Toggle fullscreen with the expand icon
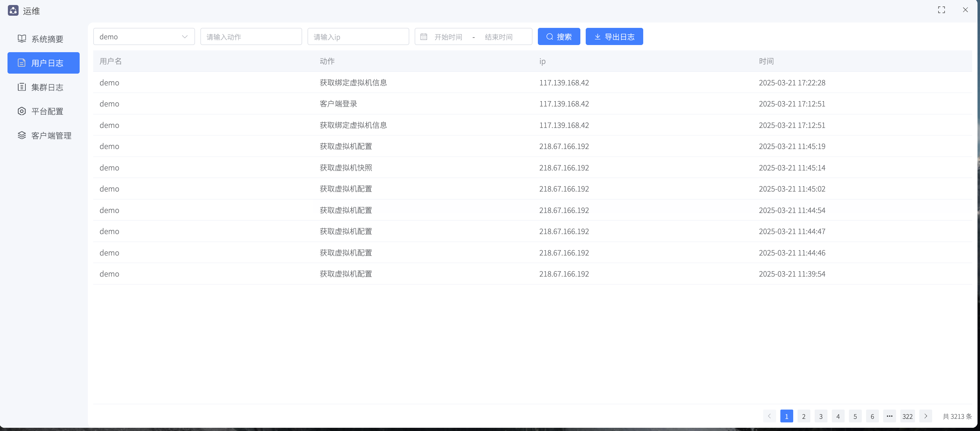Viewport: 980px width, 431px height. (x=941, y=10)
